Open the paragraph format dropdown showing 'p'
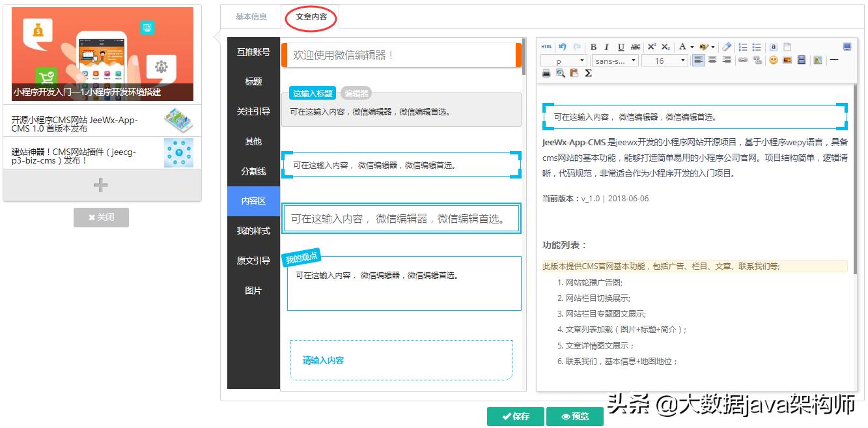 pyautogui.click(x=562, y=61)
